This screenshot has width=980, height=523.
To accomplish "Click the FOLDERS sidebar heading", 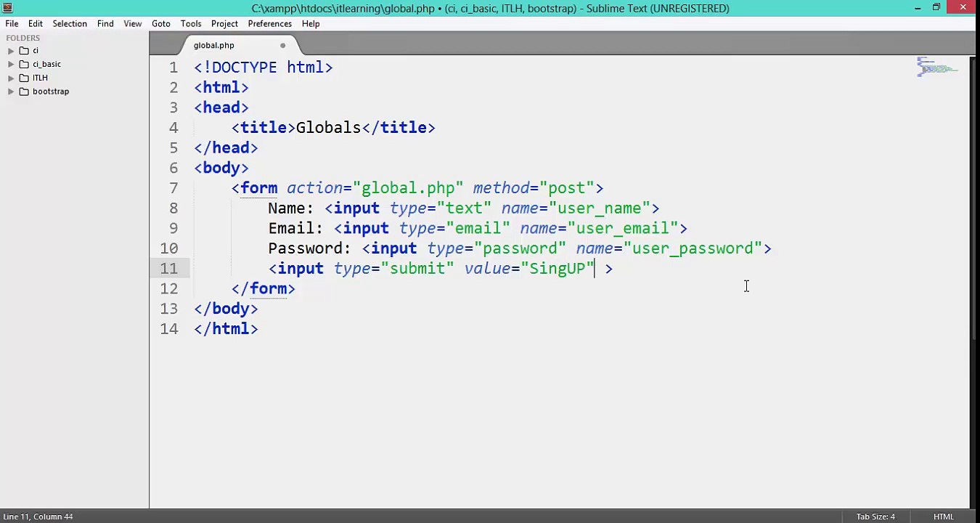I will tap(23, 38).
